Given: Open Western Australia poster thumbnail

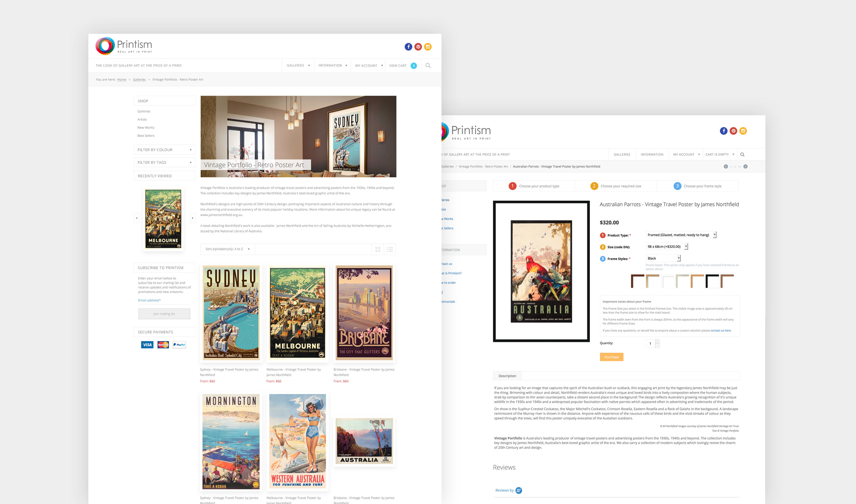Looking at the screenshot, I should [298, 441].
